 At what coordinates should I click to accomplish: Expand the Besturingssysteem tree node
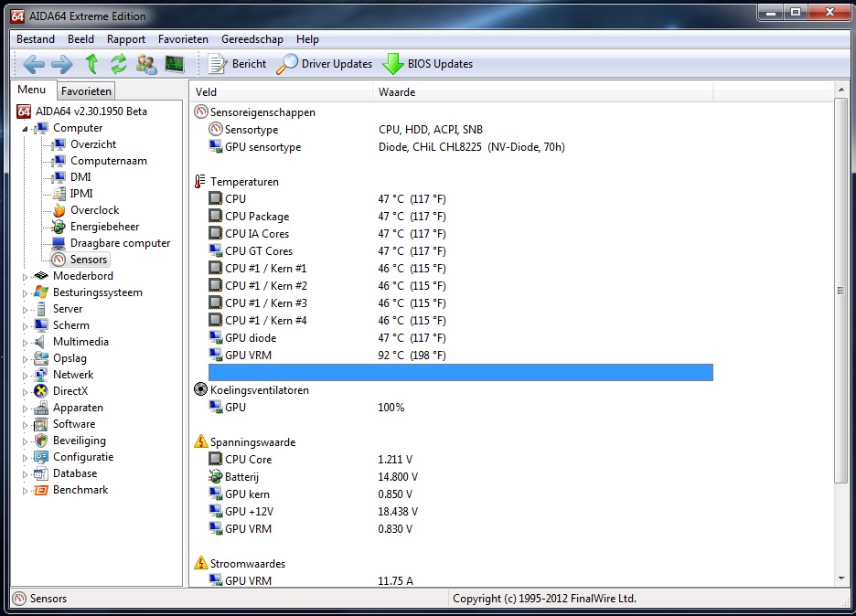[x=25, y=293]
